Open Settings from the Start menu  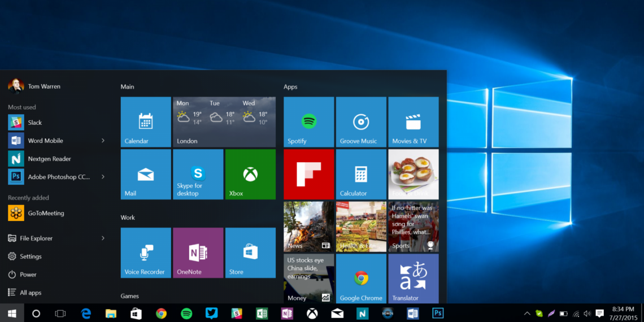tap(31, 256)
